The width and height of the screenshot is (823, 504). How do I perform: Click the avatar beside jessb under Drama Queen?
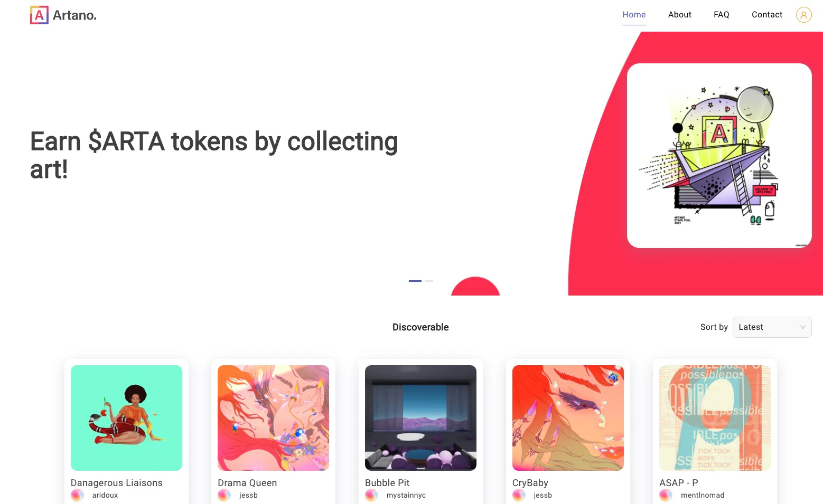point(224,495)
